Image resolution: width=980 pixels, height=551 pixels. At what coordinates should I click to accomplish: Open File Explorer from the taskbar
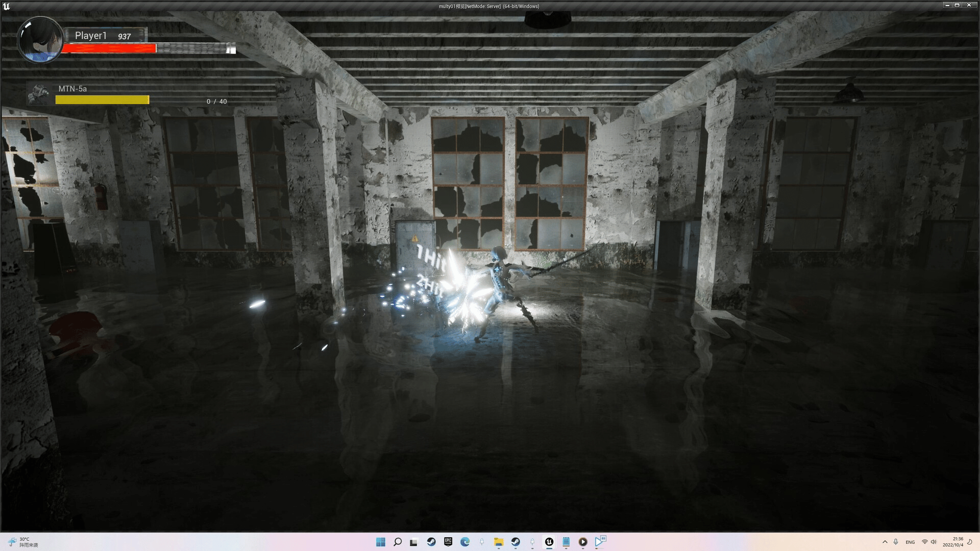pos(498,542)
